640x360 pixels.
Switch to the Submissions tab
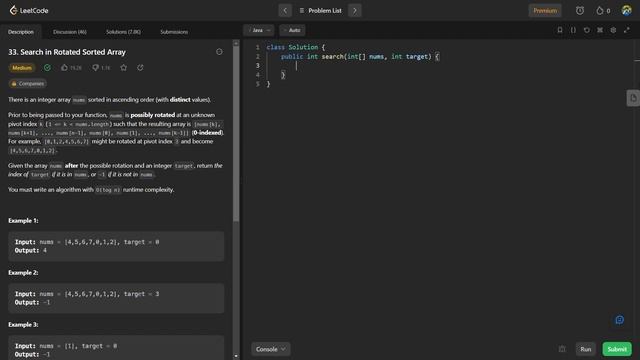pyautogui.click(x=174, y=32)
